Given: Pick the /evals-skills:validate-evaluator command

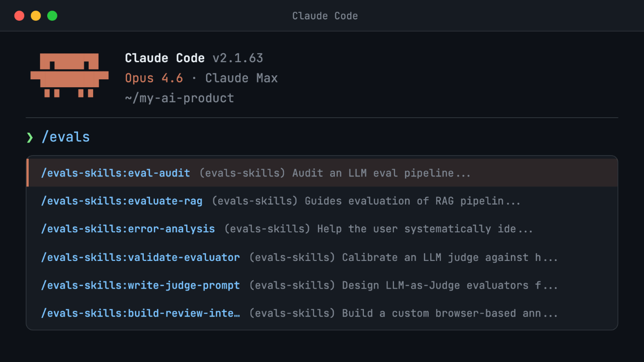Looking at the screenshot, I should pyautogui.click(x=140, y=257).
